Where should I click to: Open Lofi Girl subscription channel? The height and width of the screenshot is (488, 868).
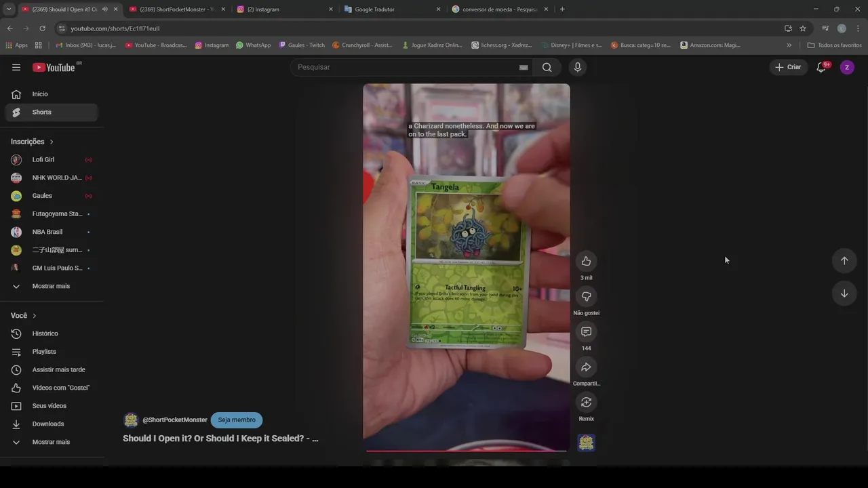(52, 159)
